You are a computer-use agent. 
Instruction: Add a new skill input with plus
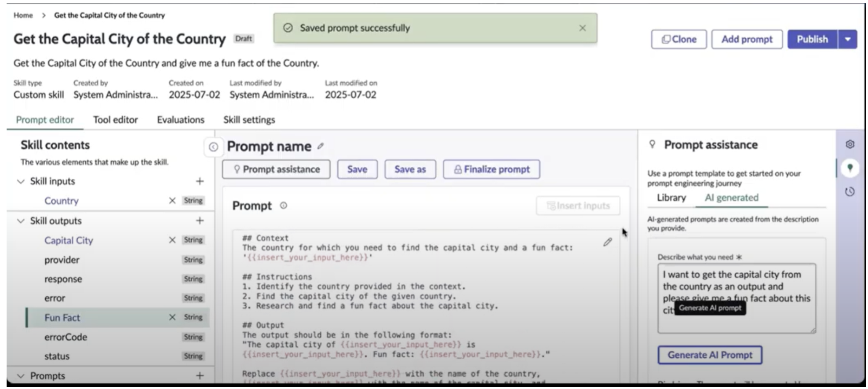click(x=200, y=181)
